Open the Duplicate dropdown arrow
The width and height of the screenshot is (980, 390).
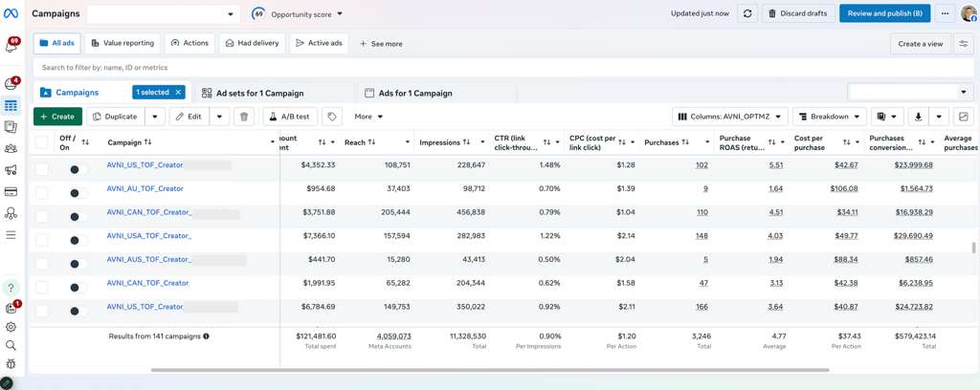pos(155,116)
